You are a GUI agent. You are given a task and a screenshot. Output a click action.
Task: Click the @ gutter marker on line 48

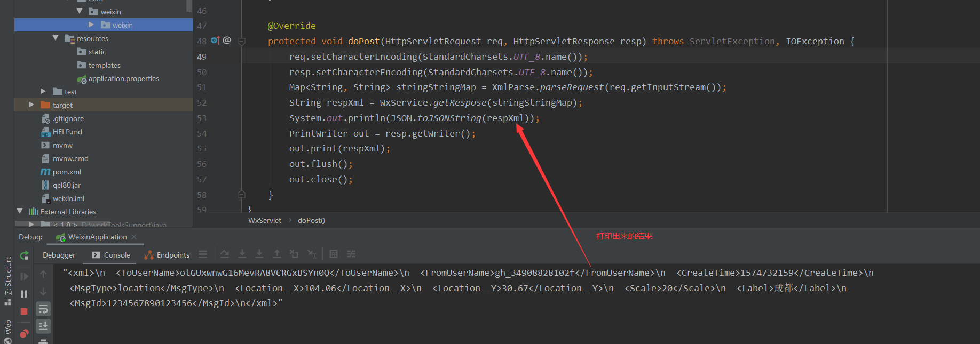click(x=227, y=41)
